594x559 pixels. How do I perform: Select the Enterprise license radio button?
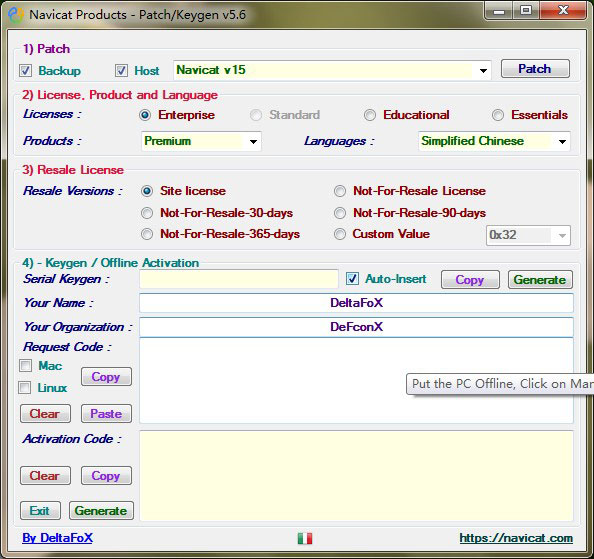(145, 115)
